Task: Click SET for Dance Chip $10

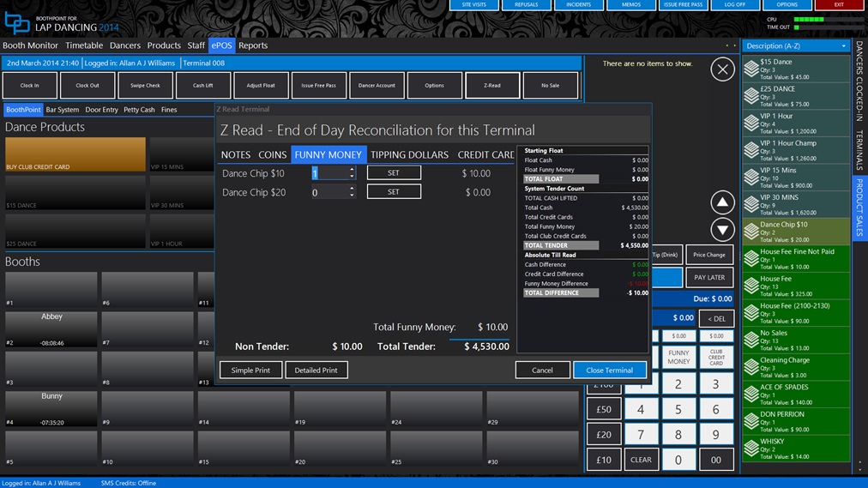Action: [394, 172]
